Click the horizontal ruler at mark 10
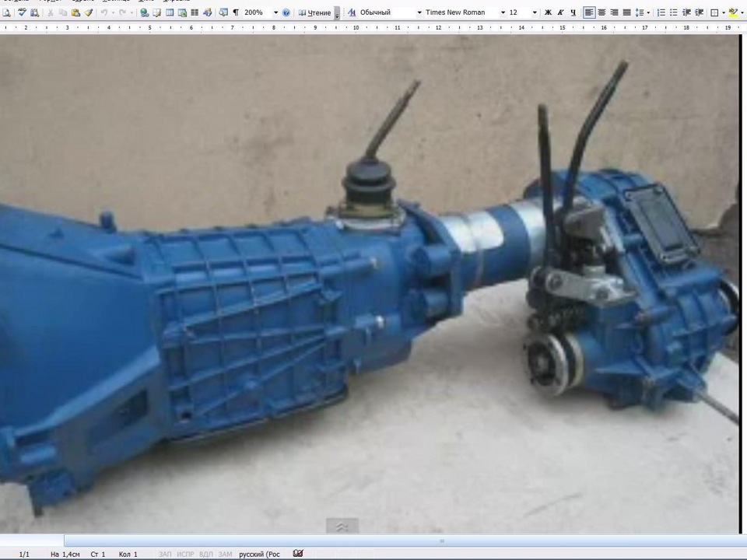 [x=356, y=28]
